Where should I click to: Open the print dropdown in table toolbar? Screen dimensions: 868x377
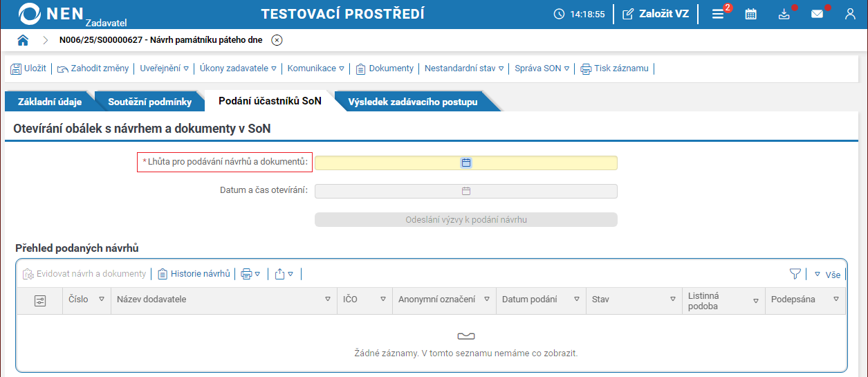(250, 274)
